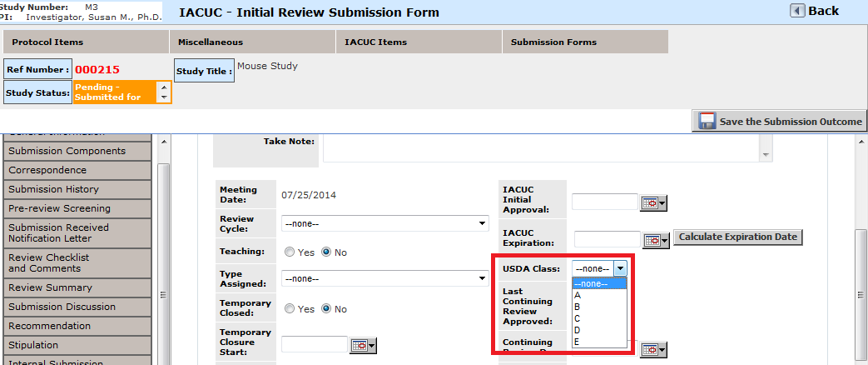Open Submission History in sidebar

[77, 189]
